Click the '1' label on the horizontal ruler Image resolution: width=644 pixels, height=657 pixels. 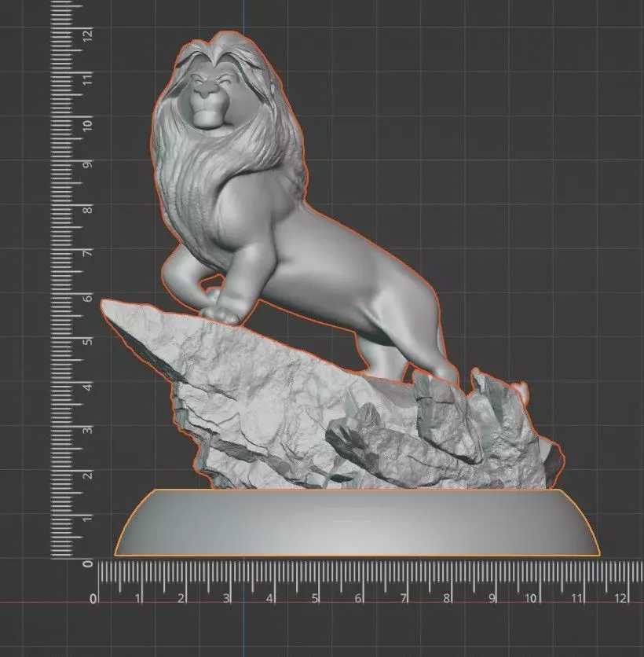pyautogui.click(x=138, y=598)
